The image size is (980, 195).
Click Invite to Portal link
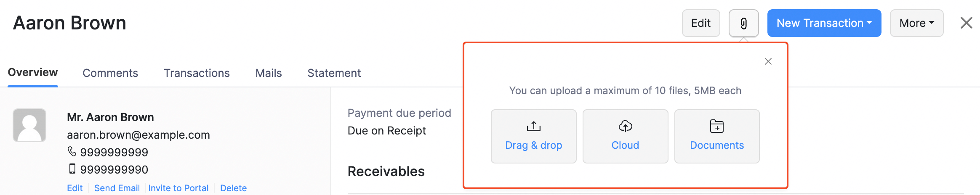pos(178,188)
